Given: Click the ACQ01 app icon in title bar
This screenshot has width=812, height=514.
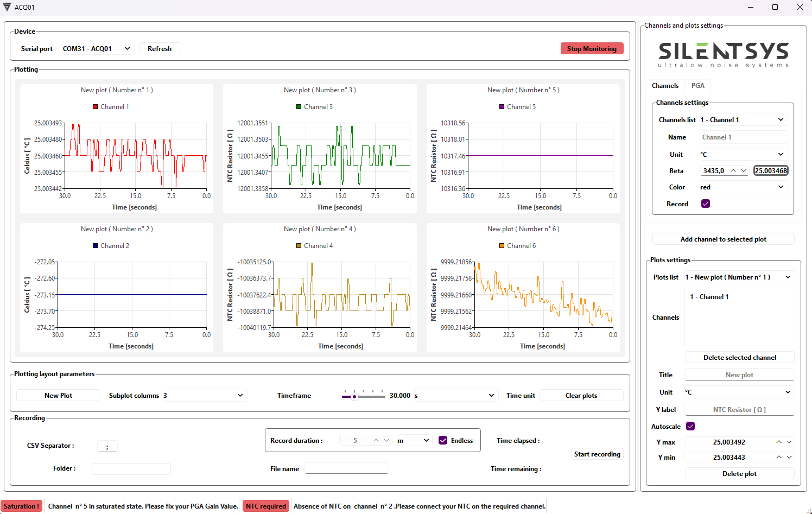Looking at the screenshot, I should pos(7,7).
